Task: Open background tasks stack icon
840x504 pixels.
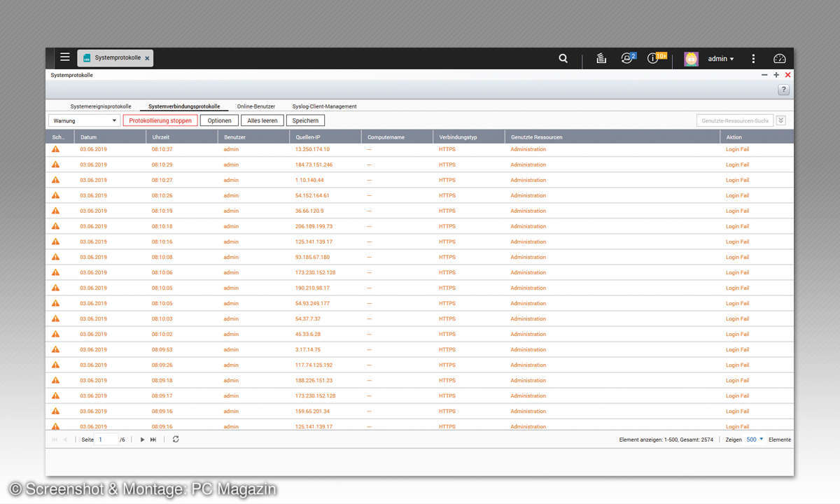Action: 601,59
